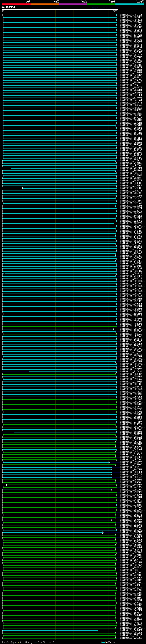Click the cyan ~100% identity legend segment
146x644 pixels.
(130, 4)
